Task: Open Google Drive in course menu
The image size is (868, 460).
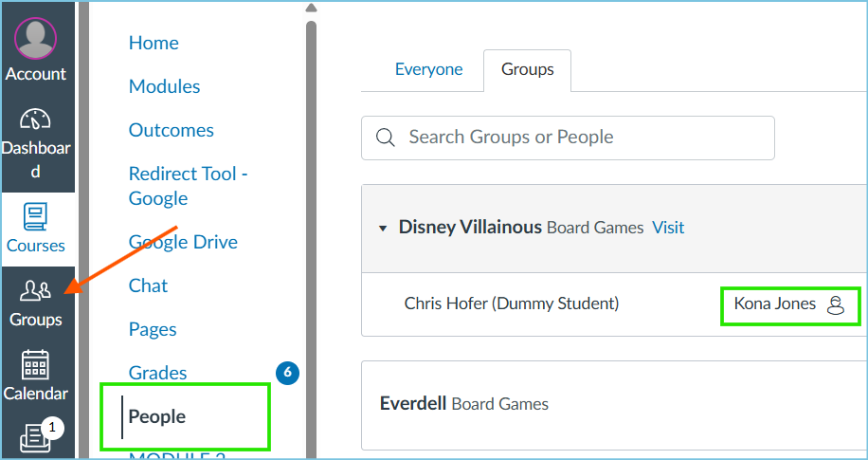Action: point(183,242)
